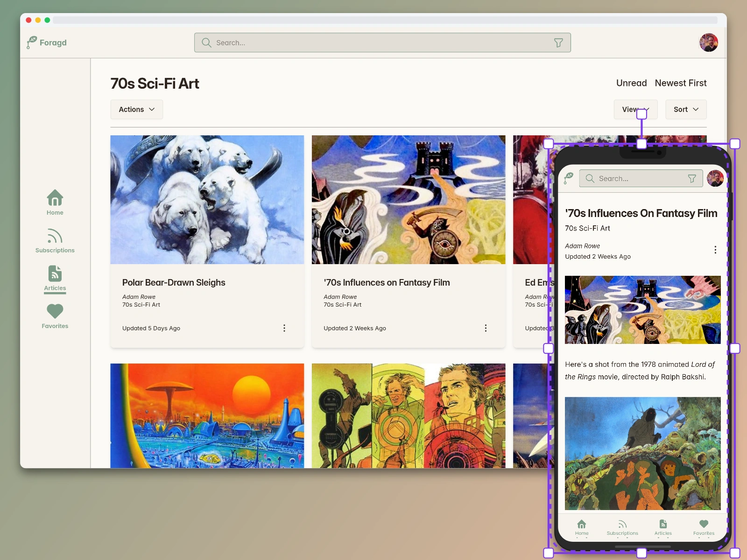Expand the Actions dropdown

click(x=136, y=109)
